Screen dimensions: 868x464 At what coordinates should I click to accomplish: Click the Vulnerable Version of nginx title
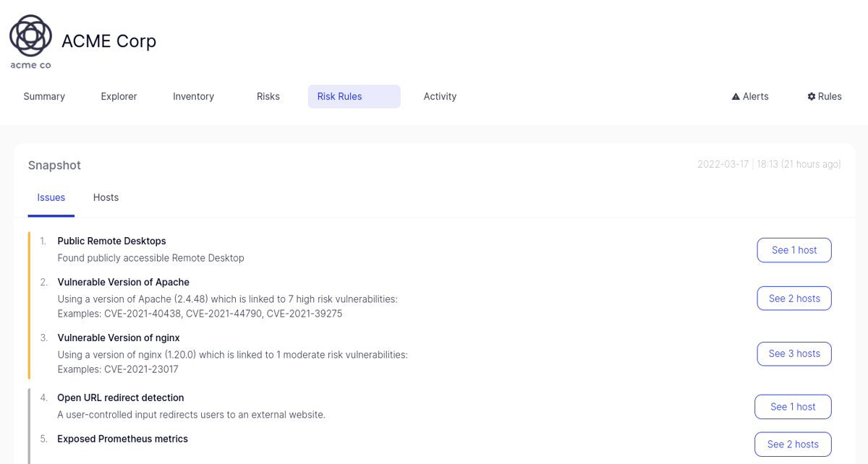119,338
